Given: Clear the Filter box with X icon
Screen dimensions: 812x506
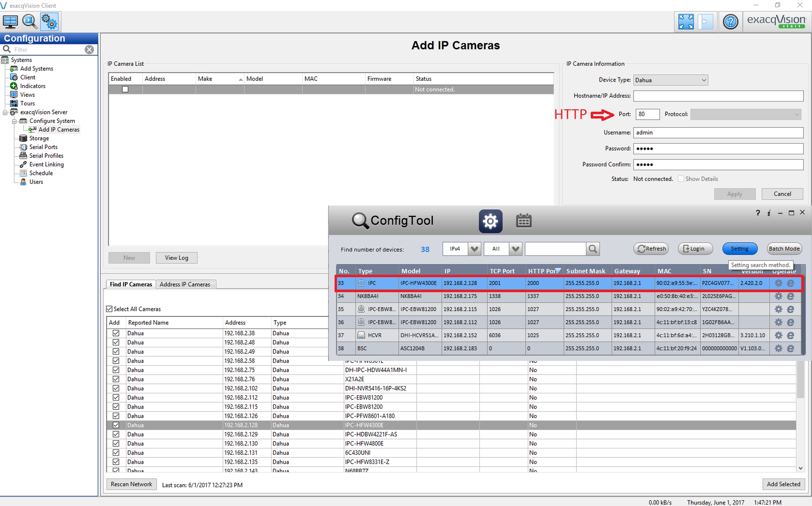Looking at the screenshot, I should [89, 50].
